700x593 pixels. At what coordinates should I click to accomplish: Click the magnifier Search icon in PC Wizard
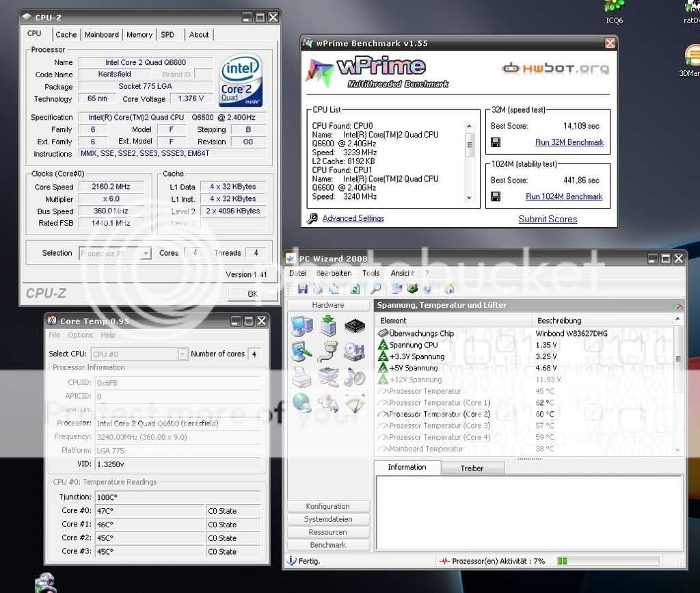click(376, 289)
